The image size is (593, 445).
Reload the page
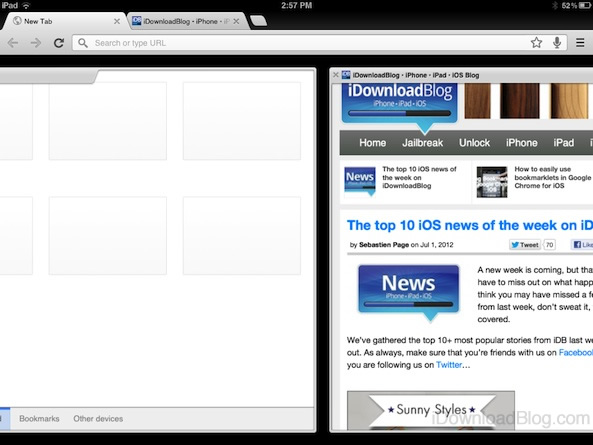(x=59, y=43)
